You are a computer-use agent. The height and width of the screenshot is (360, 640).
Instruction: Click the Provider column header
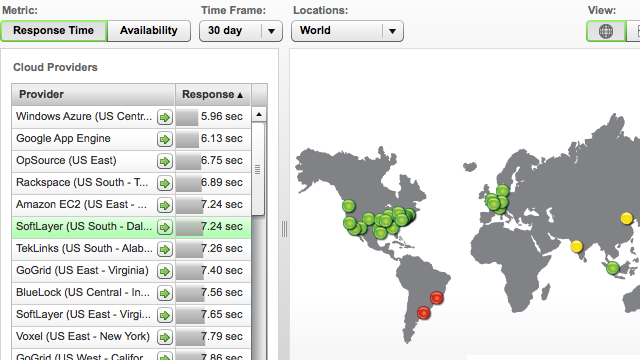tap(93, 95)
